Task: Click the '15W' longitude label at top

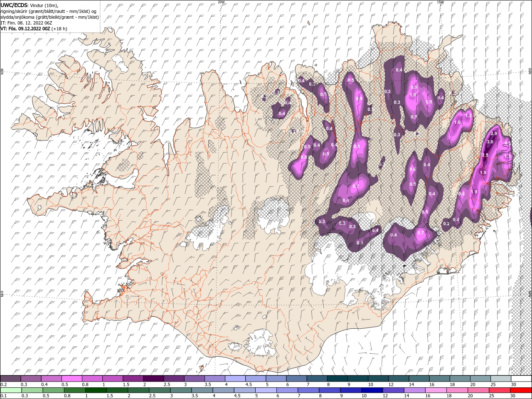Action: click(440, 2)
